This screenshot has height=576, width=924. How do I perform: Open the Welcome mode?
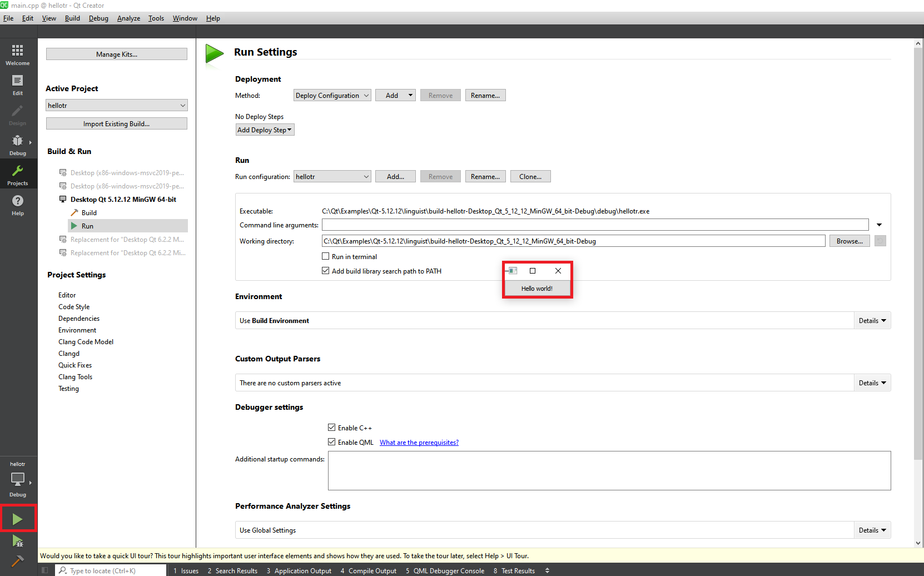18,54
